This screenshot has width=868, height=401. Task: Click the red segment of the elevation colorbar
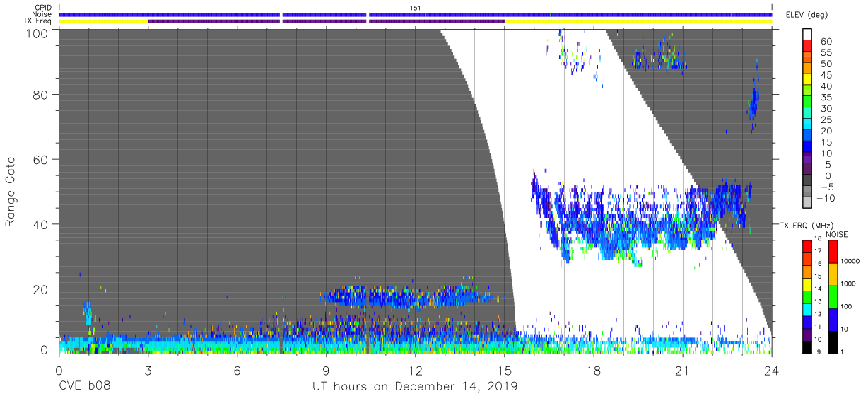808,47
